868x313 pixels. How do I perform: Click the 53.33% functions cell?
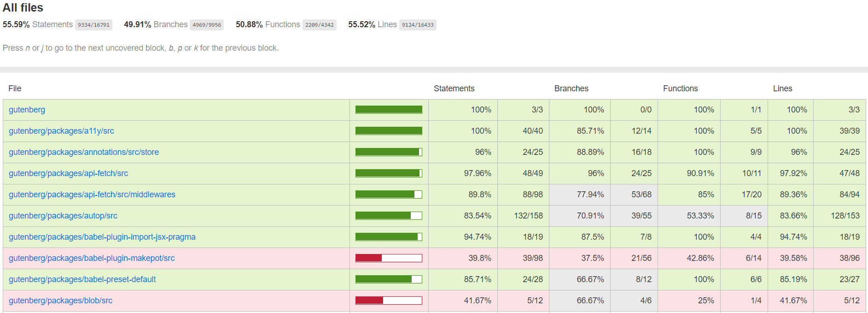coord(689,216)
